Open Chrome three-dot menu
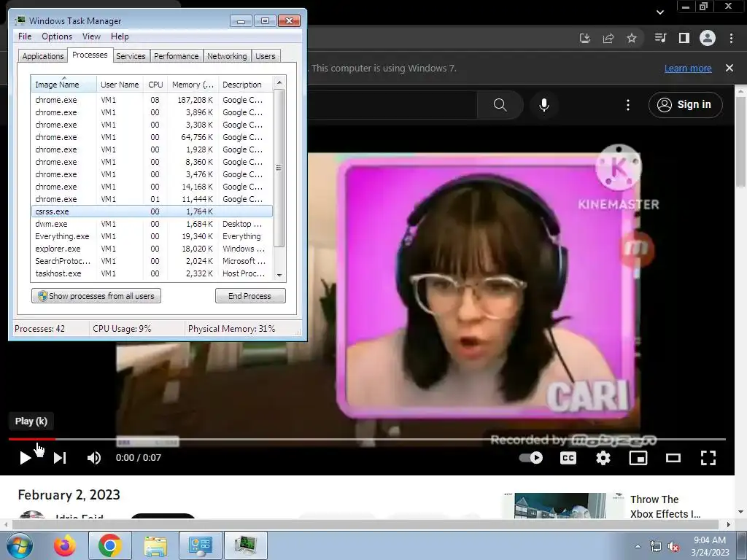The image size is (747, 560). coord(731,38)
